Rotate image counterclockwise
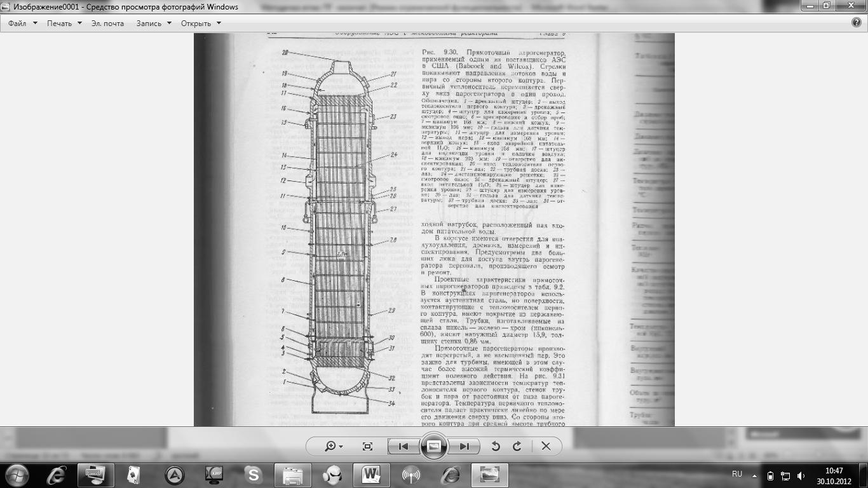 [496, 446]
